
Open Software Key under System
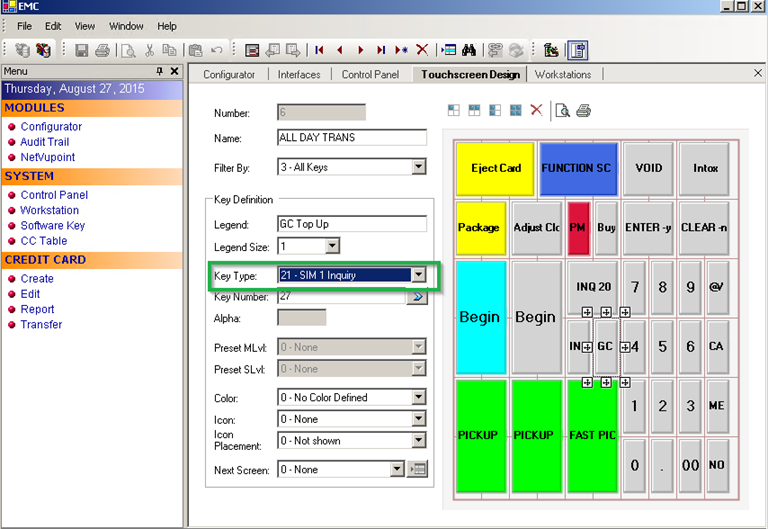pos(52,225)
